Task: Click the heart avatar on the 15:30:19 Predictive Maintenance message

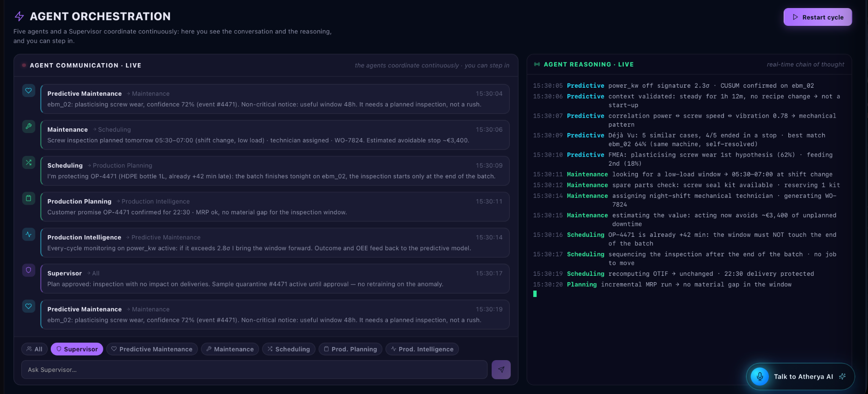Action: (28, 306)
